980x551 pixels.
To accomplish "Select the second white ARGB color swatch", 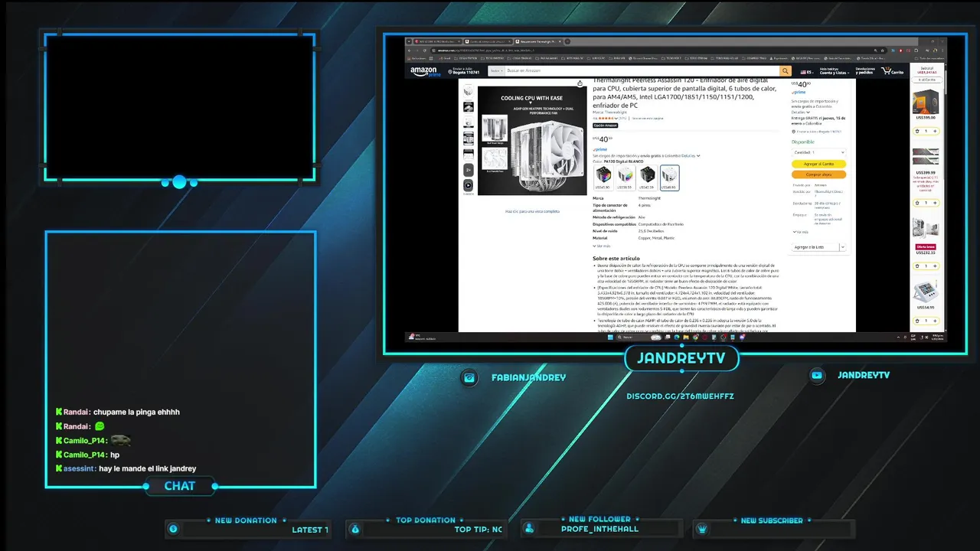I will pos(626,178).
